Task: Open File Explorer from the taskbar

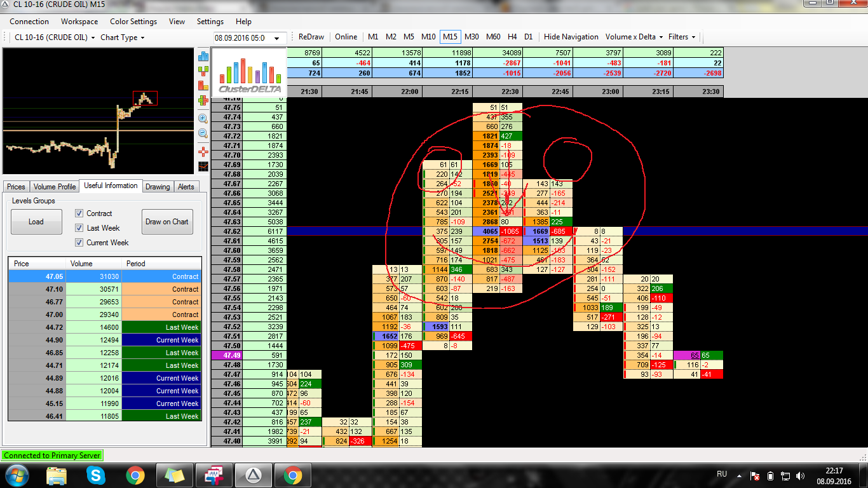Action: pos(57,475)
